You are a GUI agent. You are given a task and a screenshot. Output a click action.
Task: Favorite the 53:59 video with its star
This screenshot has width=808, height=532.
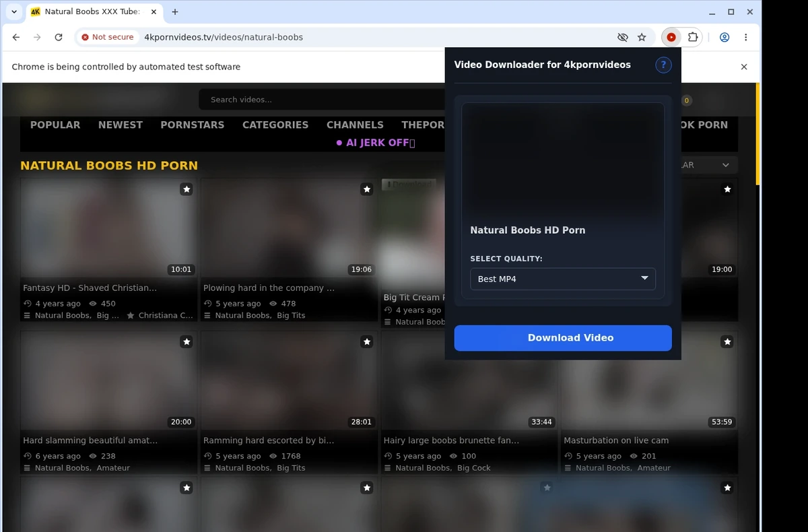(727, 342)
